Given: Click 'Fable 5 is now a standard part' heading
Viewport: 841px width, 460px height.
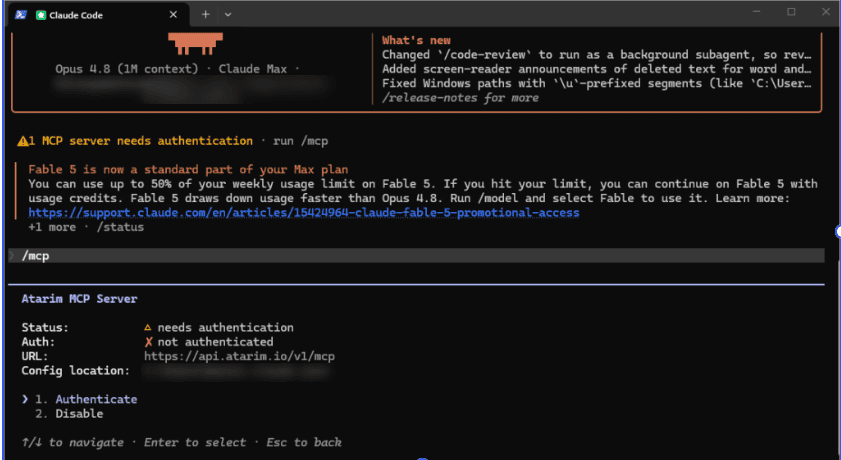Looking at the screenshot, I should 188,170.
